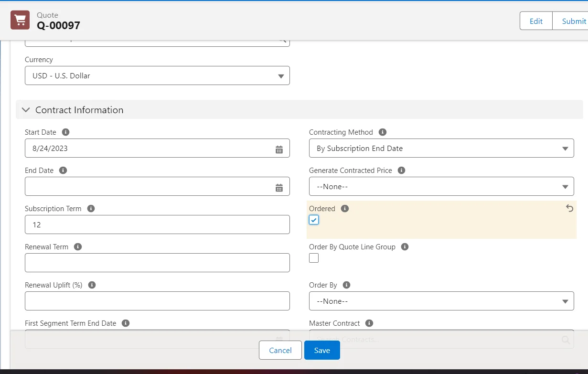
Task: Click the First Segment Term End Date info icon
Action: point(126,323)
